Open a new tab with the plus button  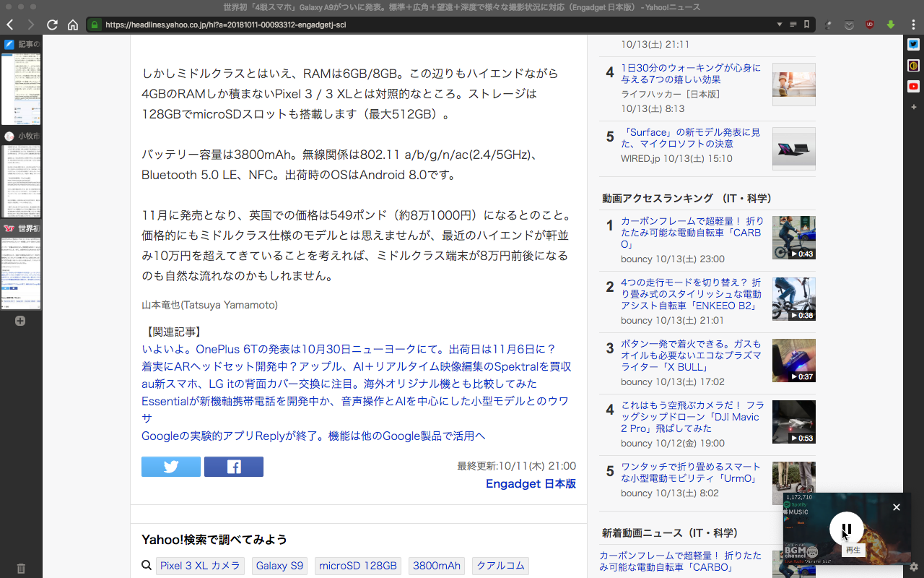point(20,321)
